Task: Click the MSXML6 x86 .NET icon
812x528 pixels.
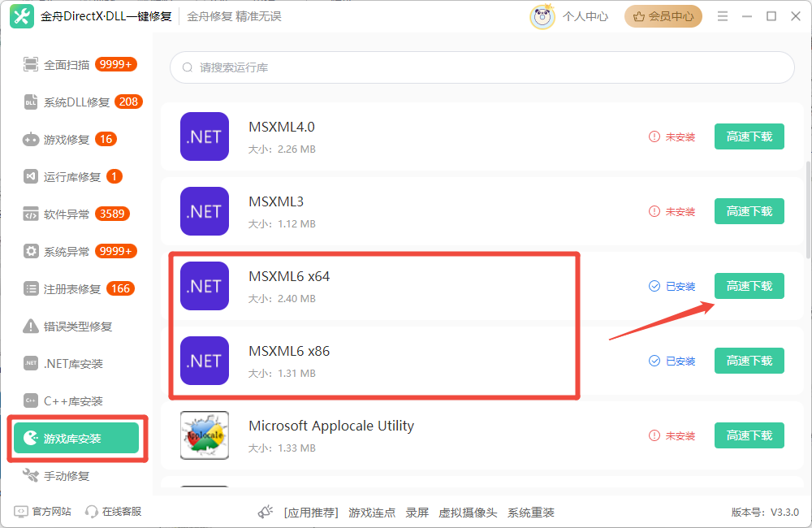Action: click(x=205, y=360)
